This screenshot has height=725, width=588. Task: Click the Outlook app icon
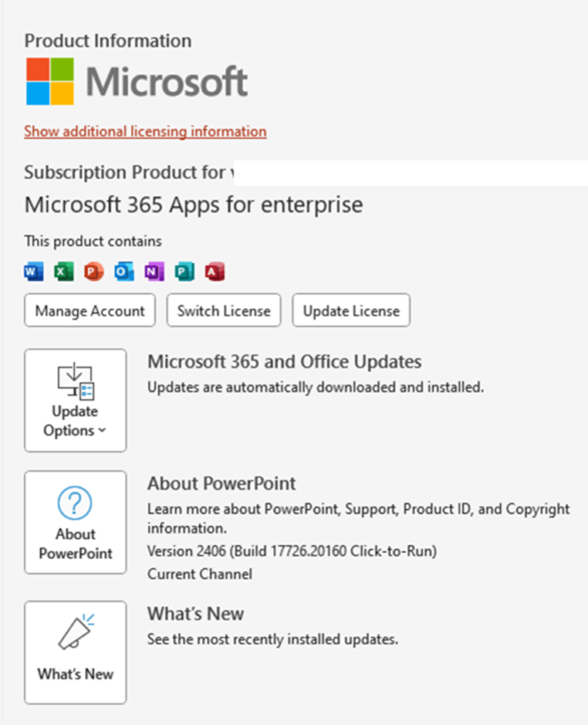(124, 272)
